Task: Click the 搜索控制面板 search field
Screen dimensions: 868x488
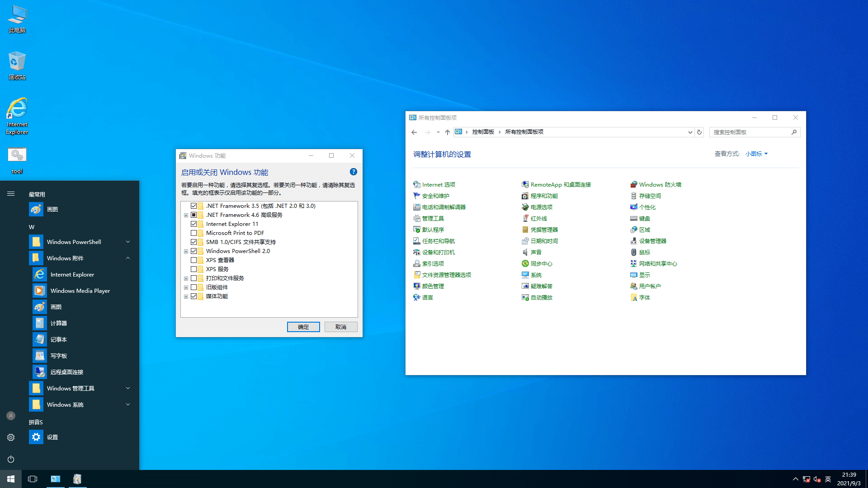Action: click(x=750, y=132)
